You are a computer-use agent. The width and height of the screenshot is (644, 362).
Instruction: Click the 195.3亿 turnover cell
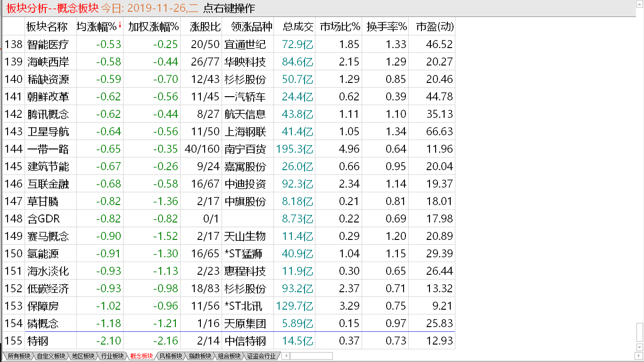(x=295, y=149)
